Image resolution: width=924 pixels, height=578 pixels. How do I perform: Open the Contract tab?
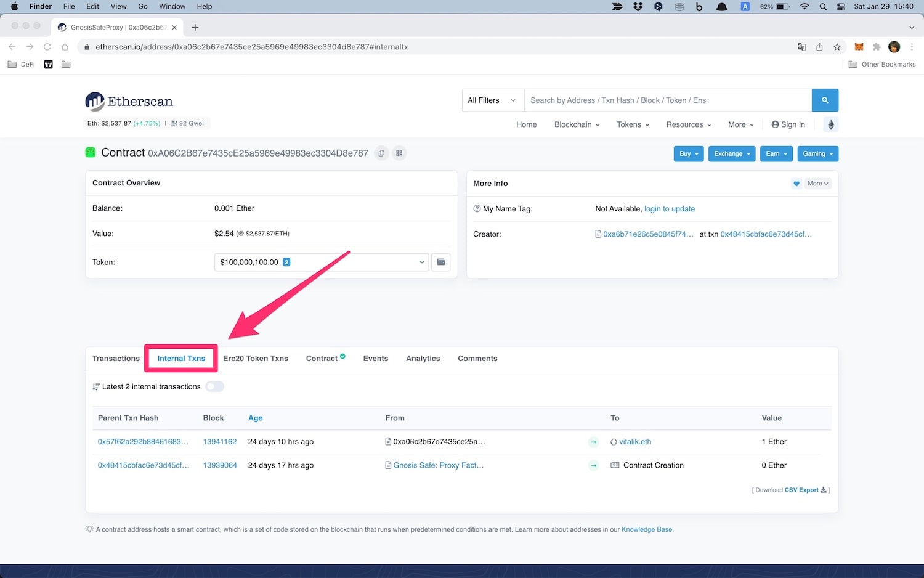pyautogui.click(x=326, y=358)
